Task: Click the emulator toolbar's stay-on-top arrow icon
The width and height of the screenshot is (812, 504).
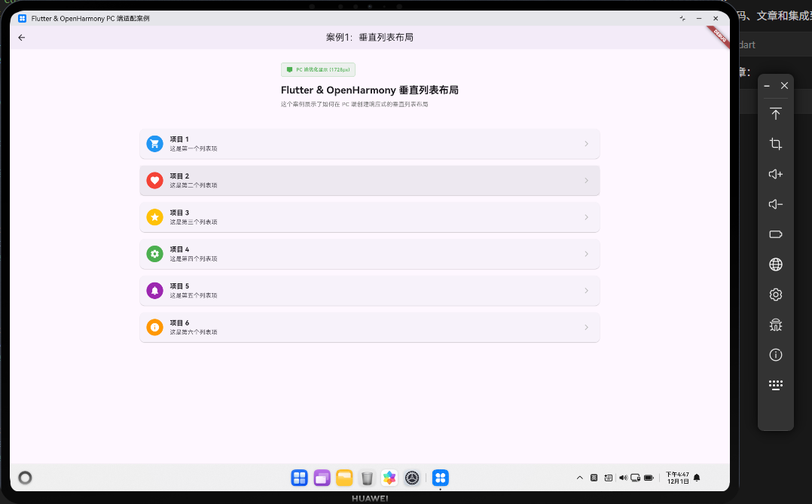Action: point(775,114)
